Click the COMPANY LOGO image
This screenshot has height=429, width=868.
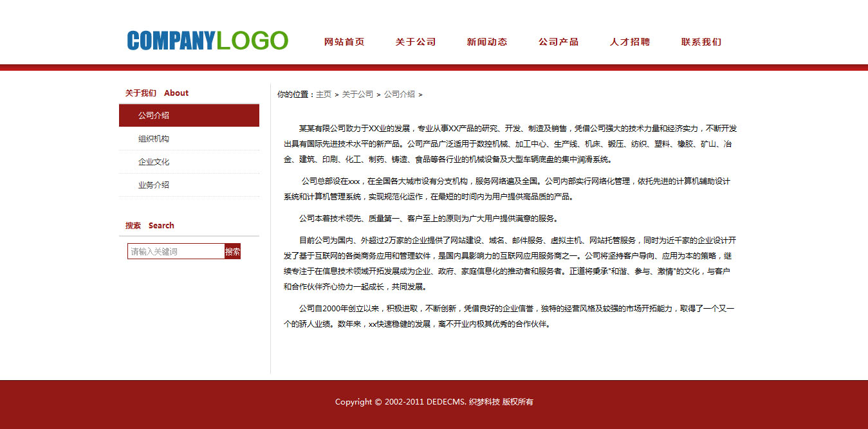point(207,41)
